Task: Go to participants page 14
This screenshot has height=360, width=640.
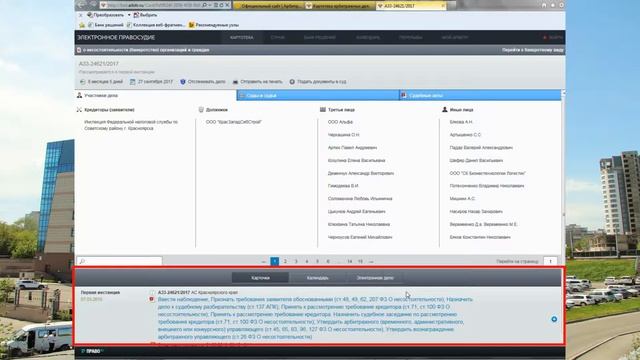Action: (x=350, y=261)
